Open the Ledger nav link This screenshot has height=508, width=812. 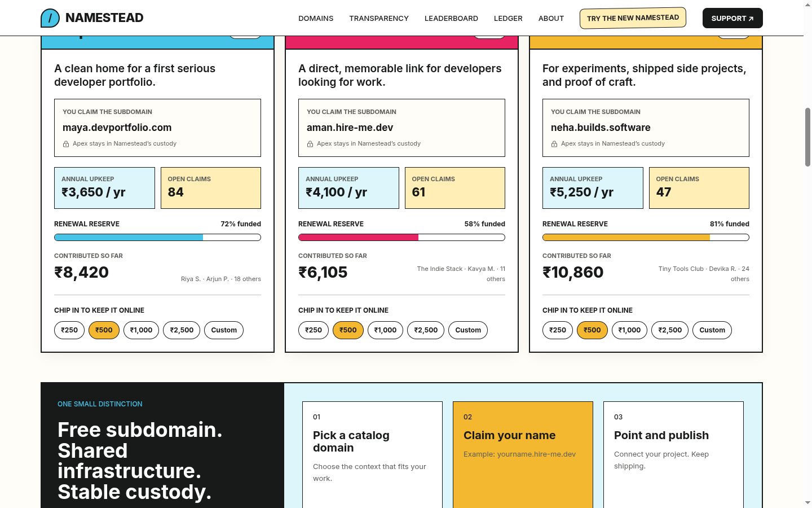[508, 18]
